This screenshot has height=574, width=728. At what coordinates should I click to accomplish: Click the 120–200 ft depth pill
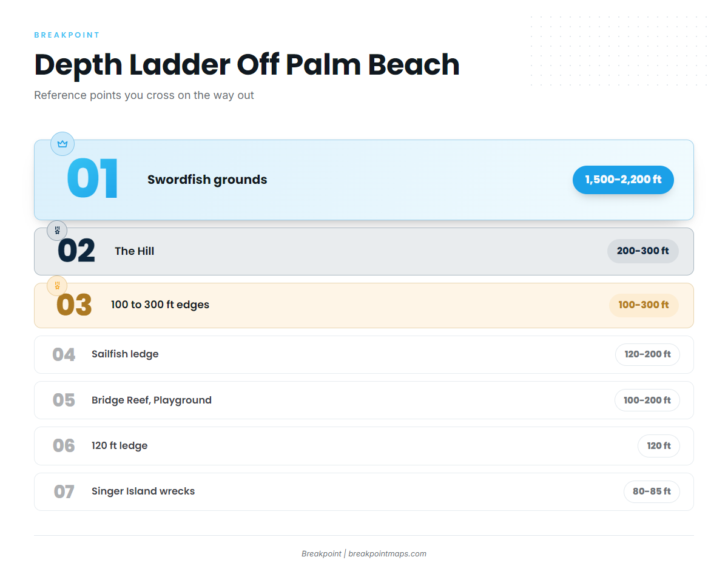pos(647,354)
